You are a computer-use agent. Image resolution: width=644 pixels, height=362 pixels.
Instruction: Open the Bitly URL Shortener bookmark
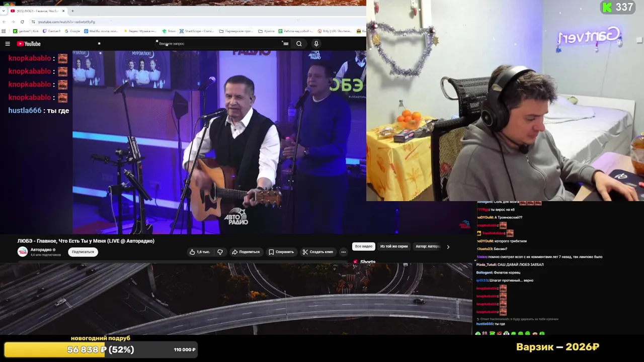pos(335,31)
